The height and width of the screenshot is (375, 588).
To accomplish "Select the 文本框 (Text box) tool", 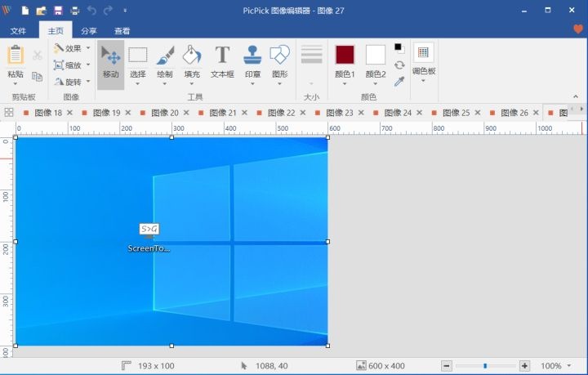I will (x=222, y=62).
